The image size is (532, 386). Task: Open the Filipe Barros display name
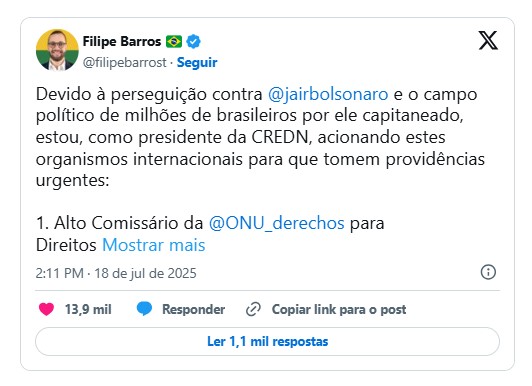coord(122,41)
